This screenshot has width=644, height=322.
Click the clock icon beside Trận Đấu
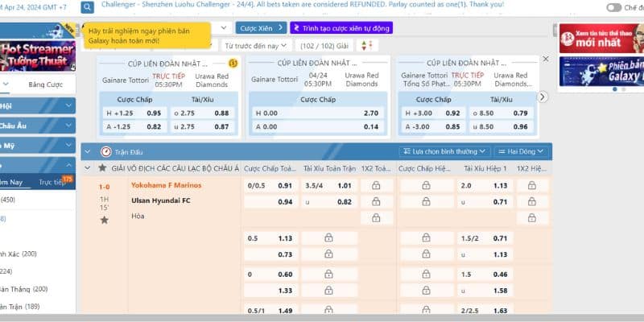pos(106,151)
